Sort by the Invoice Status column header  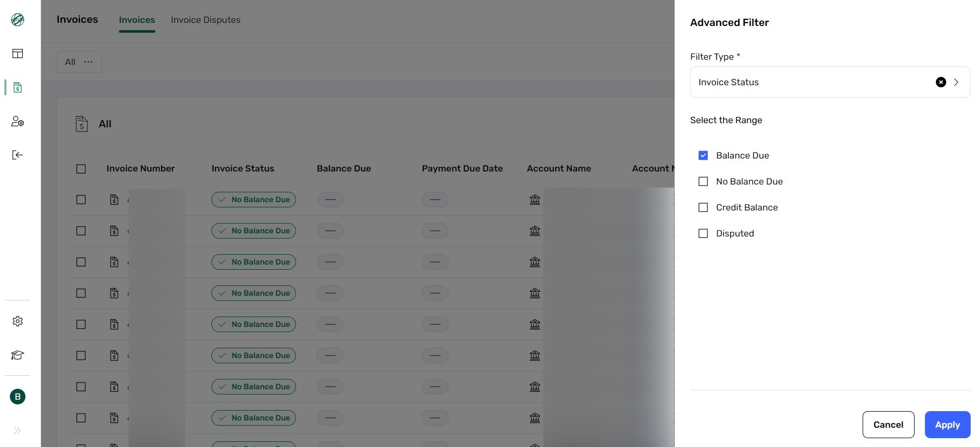click(x=243, y=168)
